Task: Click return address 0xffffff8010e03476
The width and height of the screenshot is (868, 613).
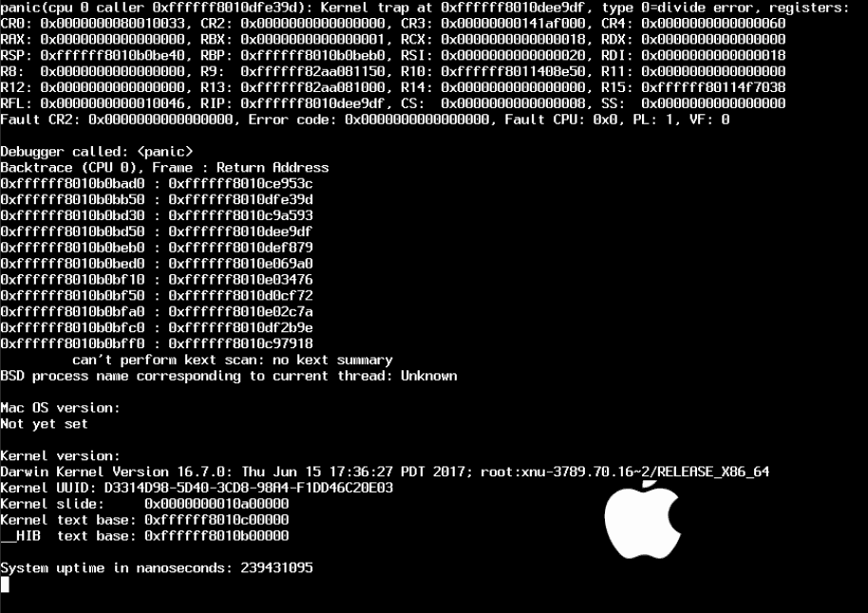Action: pyautogui.click(x=241, y=280)
